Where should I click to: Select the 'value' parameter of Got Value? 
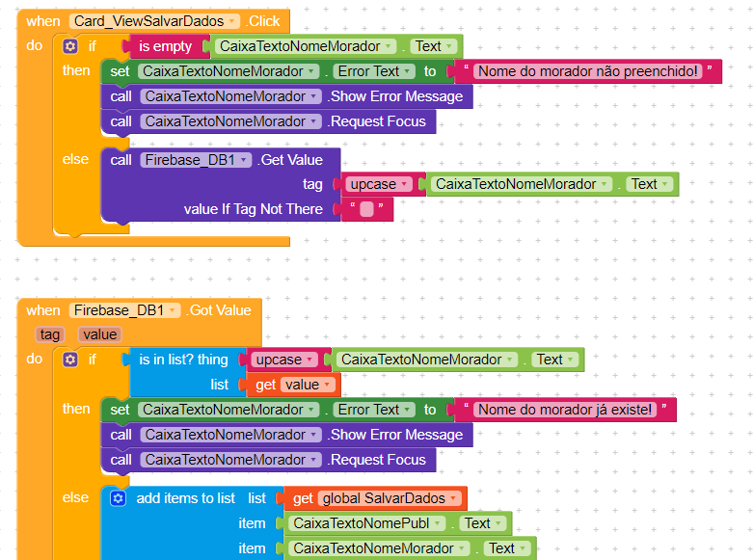tap(100, 334)
